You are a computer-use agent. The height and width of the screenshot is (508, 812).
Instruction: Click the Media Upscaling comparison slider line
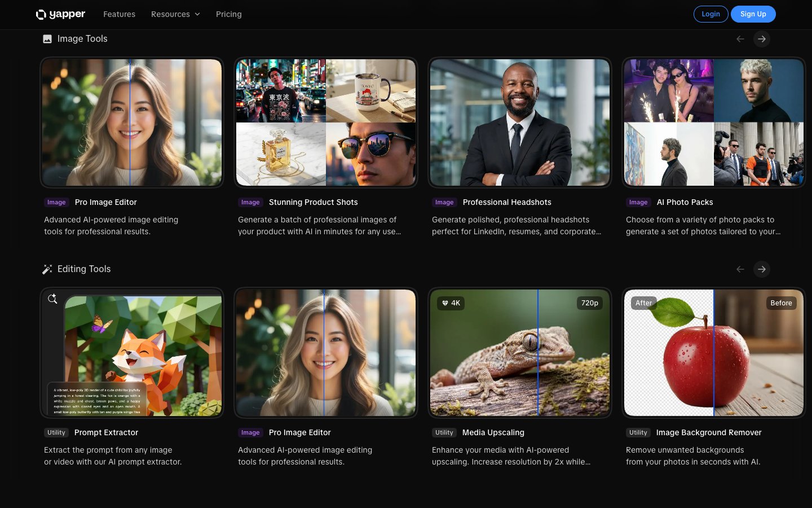pyautogui.click(x=538, y=353)
